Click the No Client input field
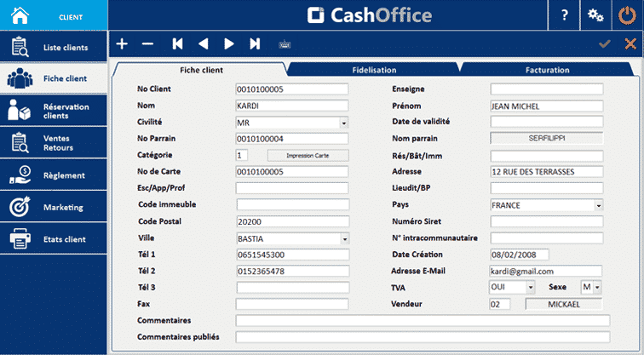Viewport: 644px width, 355px height. [x=292, y=89]
